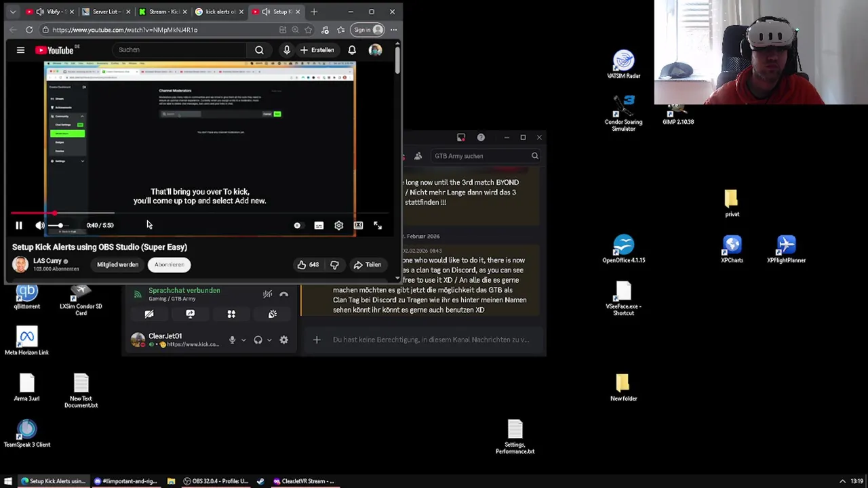Screen dimensions: 868x488
Task: Open the VATSIM Radar desktop icon
Action: [623, 64]
